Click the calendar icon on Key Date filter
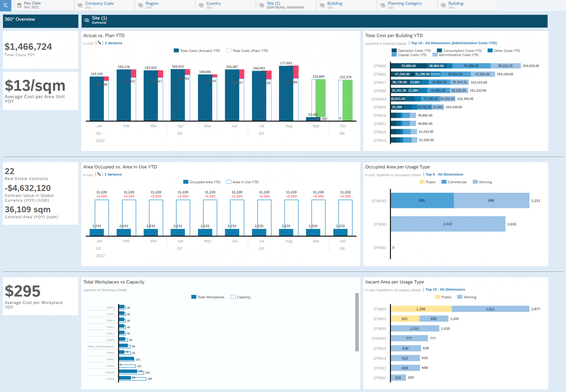Image resolution: width=566 pixels, height=392 pixels. pyautogui.click(x=20, y=5)
